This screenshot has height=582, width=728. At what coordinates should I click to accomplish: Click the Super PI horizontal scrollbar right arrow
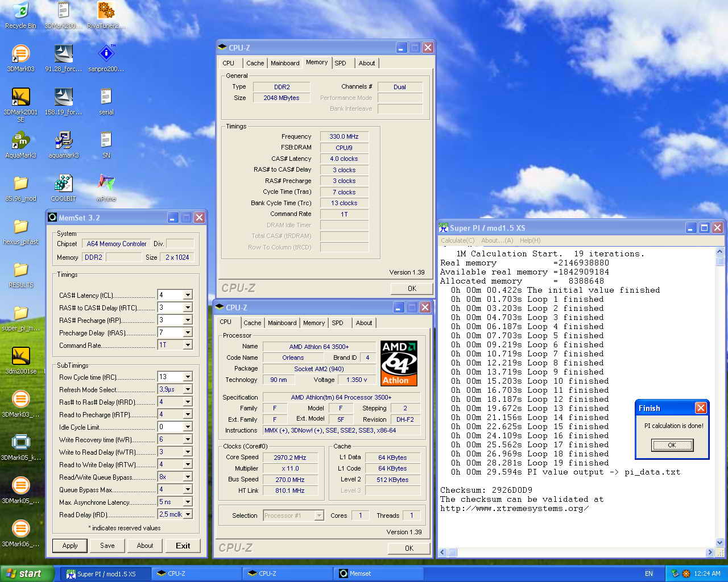[x=709, y=552]
